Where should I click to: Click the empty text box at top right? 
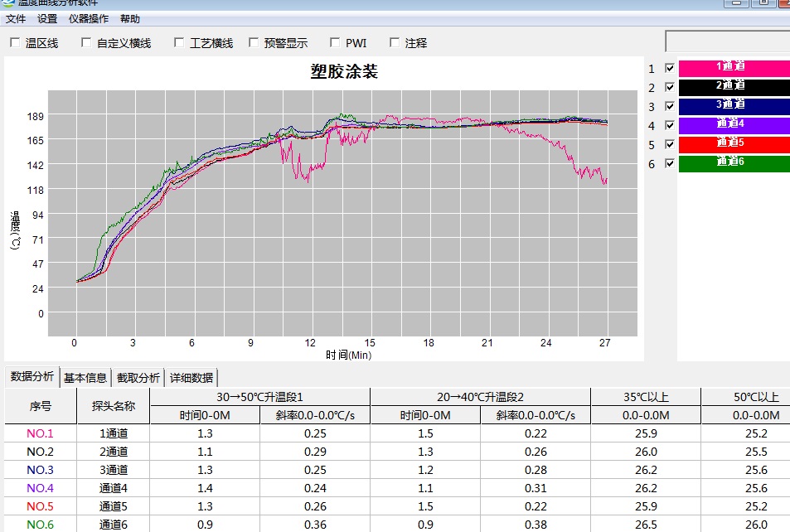(x=728, y=41)
